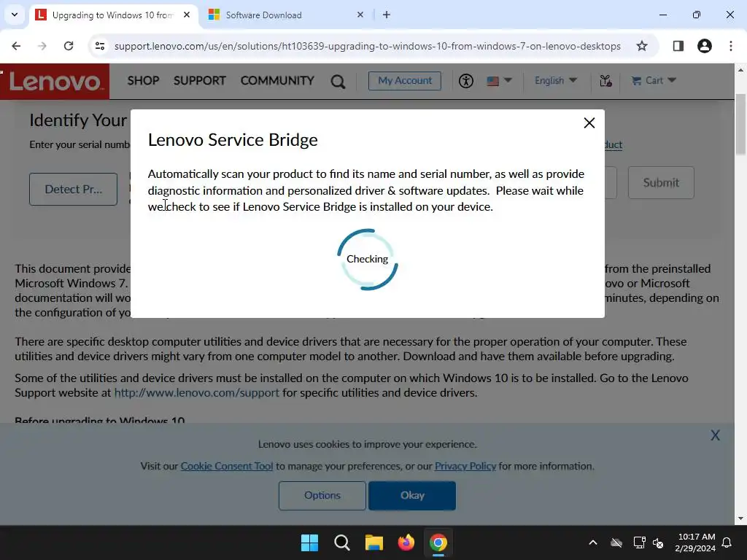Close the Software Download tab
Image resolution: width=747 pixels, height=560 pixels.
[360, 15]
